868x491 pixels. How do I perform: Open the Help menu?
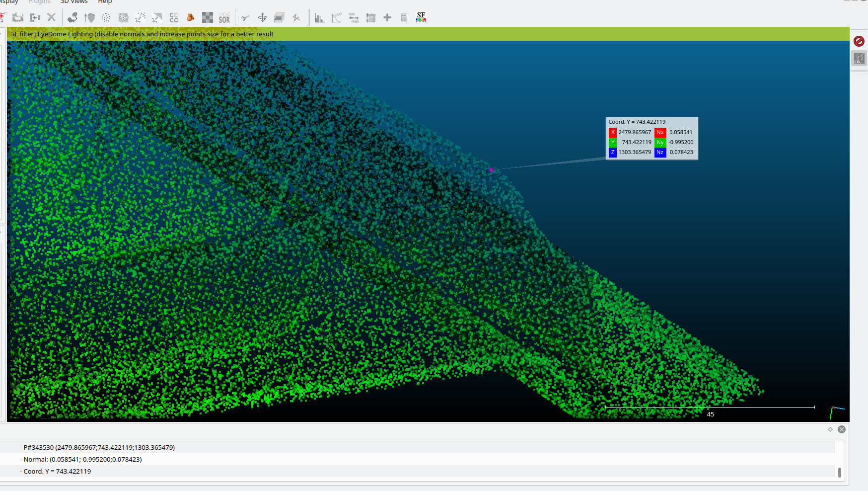(x=105, y=2)
